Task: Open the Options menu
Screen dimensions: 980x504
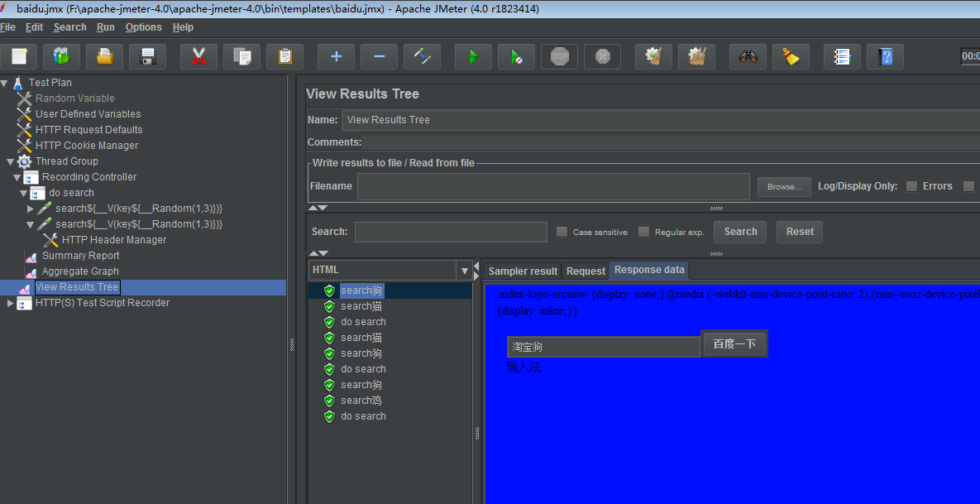Action: (x=143, y=27)
